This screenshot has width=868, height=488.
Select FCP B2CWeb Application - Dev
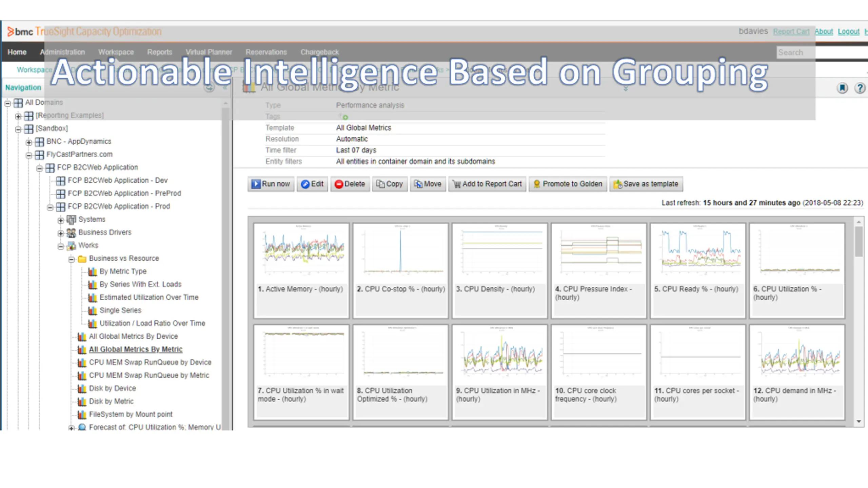tap(118, 181)
